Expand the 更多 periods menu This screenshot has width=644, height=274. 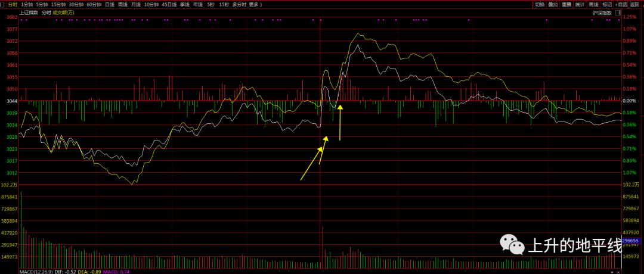pos(255,5)
